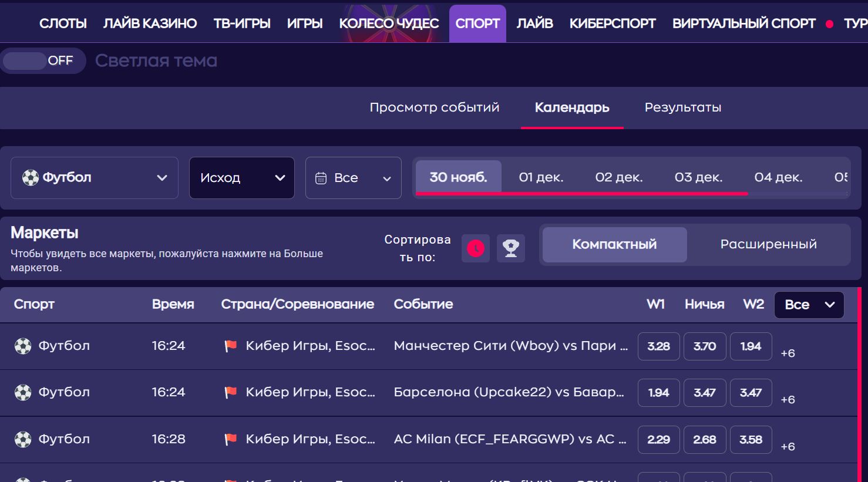The width and height of the screenshot is (868, 482).
Task: Select the 04 дек. date tab
Action: [778, 177]
